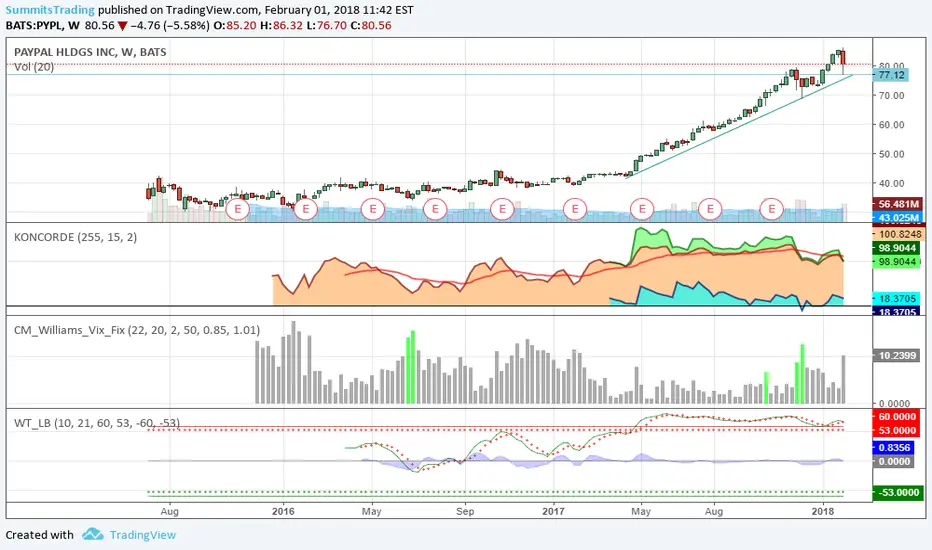Select the E marker between May and Sep 2016
Screen dimensions: 932x550
point(435,209)
